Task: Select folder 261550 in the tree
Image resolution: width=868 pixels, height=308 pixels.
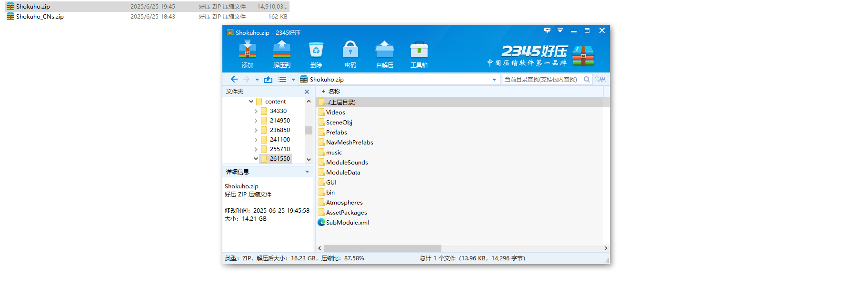Action: coord(275,159)
